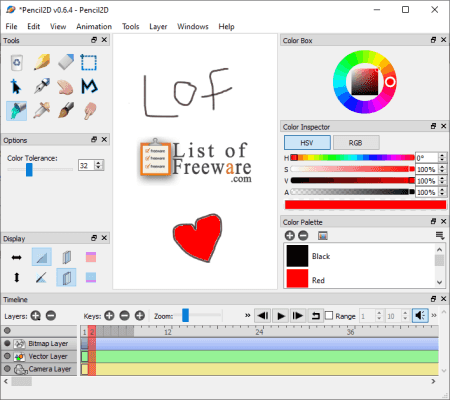This screenshot has height=400, width=450.
Task: Open the color palette image icon
Action: click(x=323, y=236)
